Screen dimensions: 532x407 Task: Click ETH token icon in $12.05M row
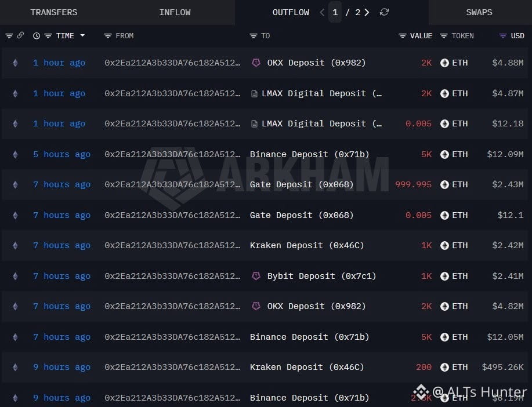[x=444, y=337]
